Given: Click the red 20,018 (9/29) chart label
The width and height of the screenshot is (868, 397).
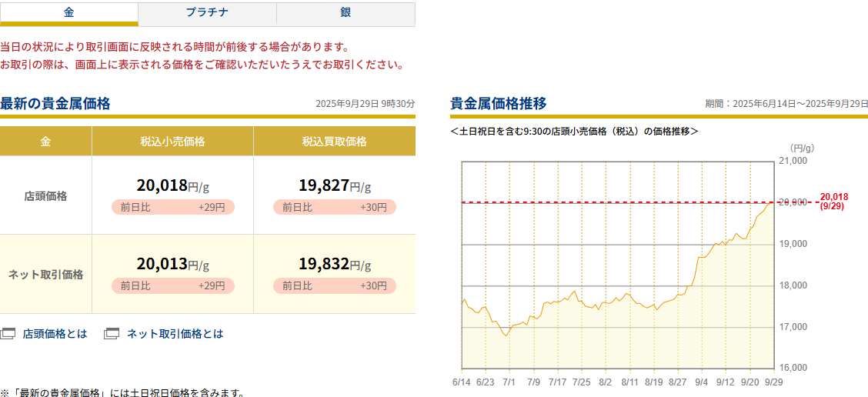Looking at the screenshot, I should coord(833,202).
